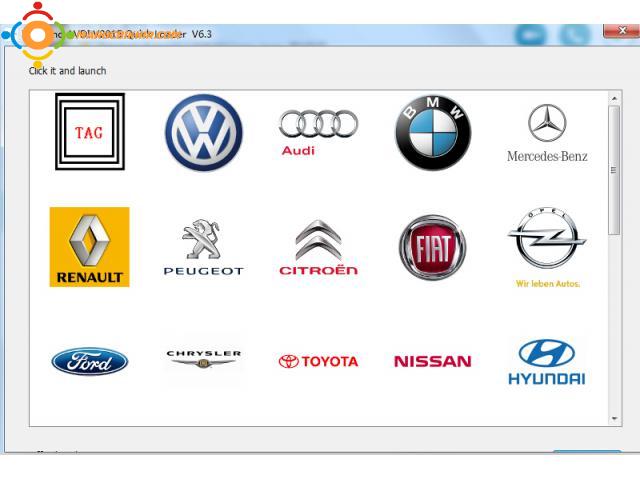
Task: Open the Mercedes-Benz star logo
Action: pos(547,133)
